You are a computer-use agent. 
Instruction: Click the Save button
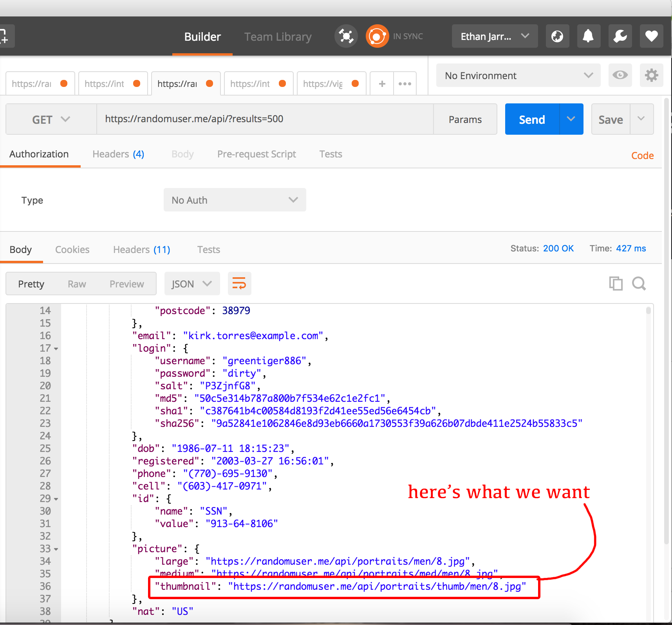[x=611, y=119]
